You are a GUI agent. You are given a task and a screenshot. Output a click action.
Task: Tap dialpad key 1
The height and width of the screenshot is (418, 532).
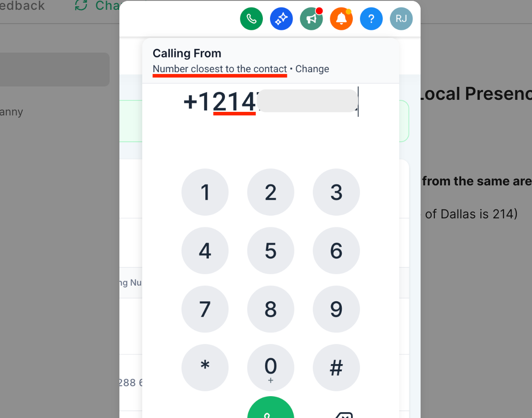(x=205, y=192)
